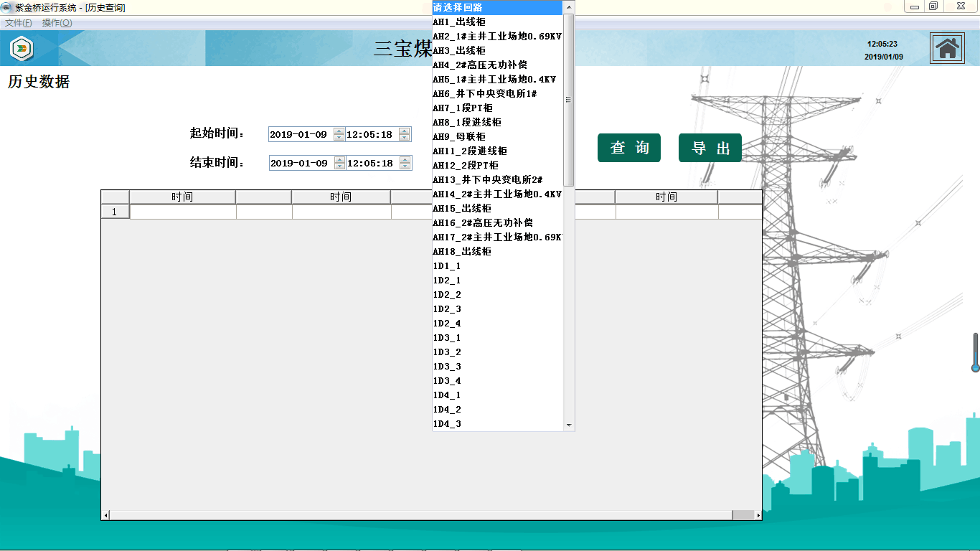The height and width of the screenshot is (551, 980).
Task: Choose AH9_母联柜 in the dropdown list
Action: [x=459, y=137]
